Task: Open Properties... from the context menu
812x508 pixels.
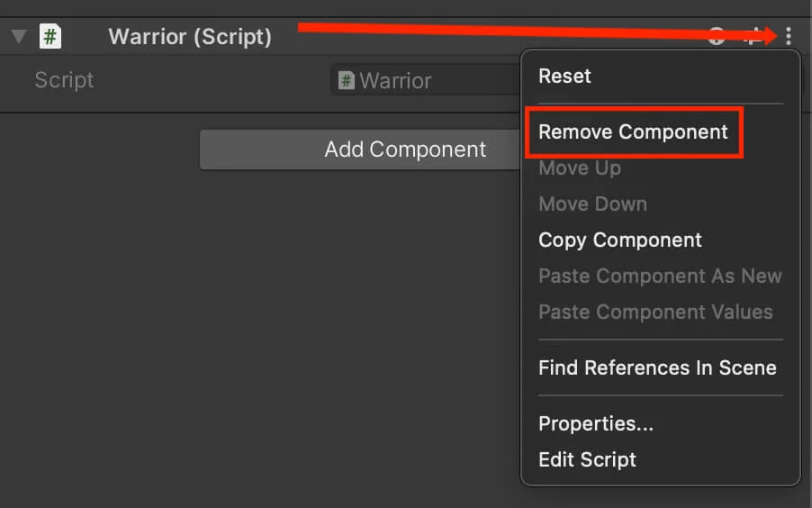Action: [x=596, y=423]
